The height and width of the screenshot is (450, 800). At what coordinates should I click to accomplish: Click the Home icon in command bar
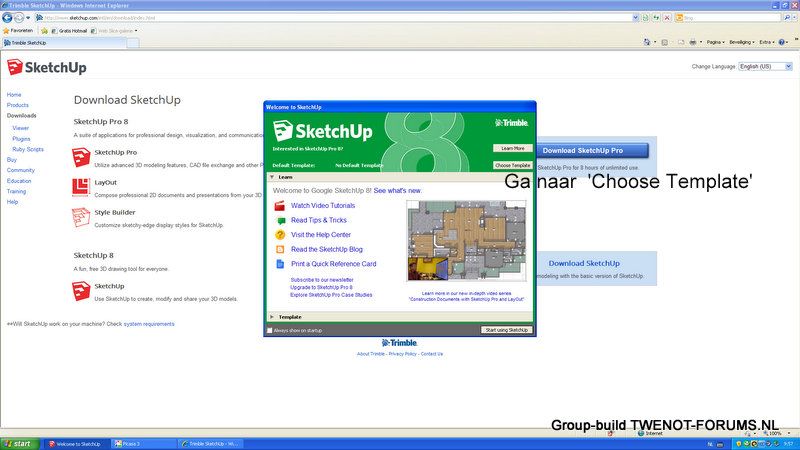(647, 42)
